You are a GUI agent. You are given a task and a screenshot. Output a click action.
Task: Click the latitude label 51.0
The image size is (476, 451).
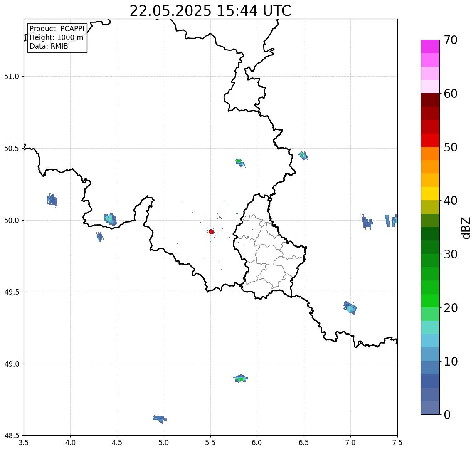point(11,77)
